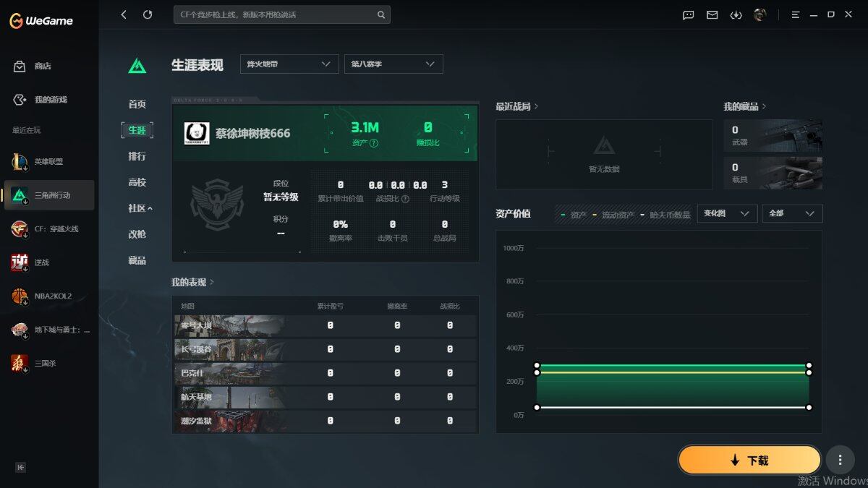Open the 高校 college tab
The height and width of the screenshot is (488, 868).
(x=137, y=182)
